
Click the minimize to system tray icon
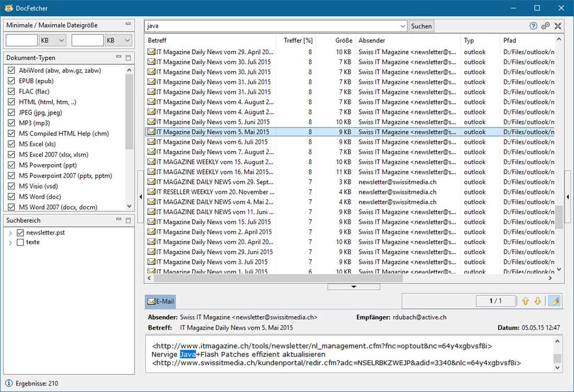(558, 26)
